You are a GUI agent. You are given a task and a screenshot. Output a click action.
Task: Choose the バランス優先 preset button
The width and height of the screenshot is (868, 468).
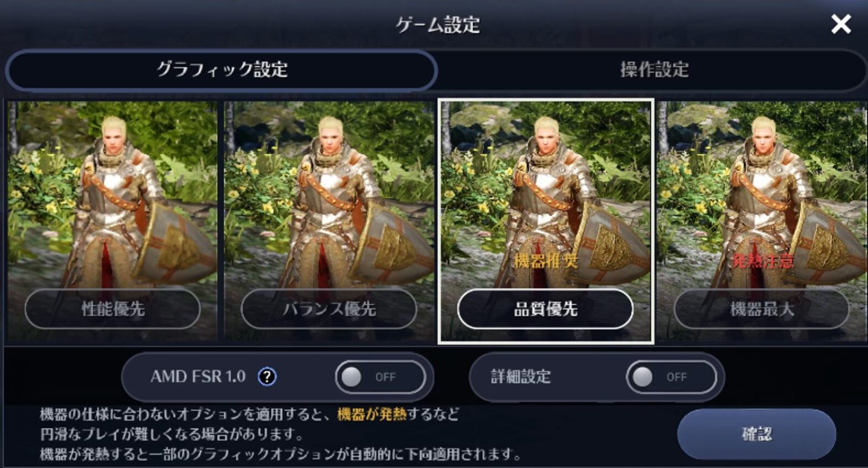point(329,309)
